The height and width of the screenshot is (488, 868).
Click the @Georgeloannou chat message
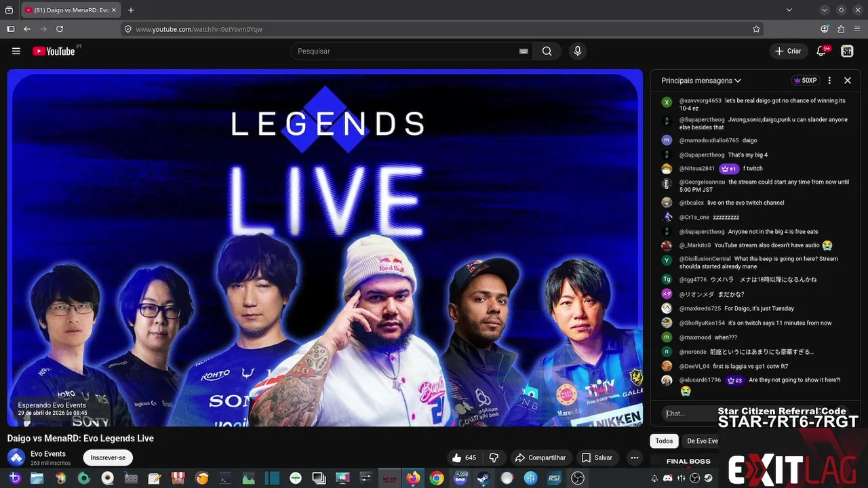[x=755, y=186]
